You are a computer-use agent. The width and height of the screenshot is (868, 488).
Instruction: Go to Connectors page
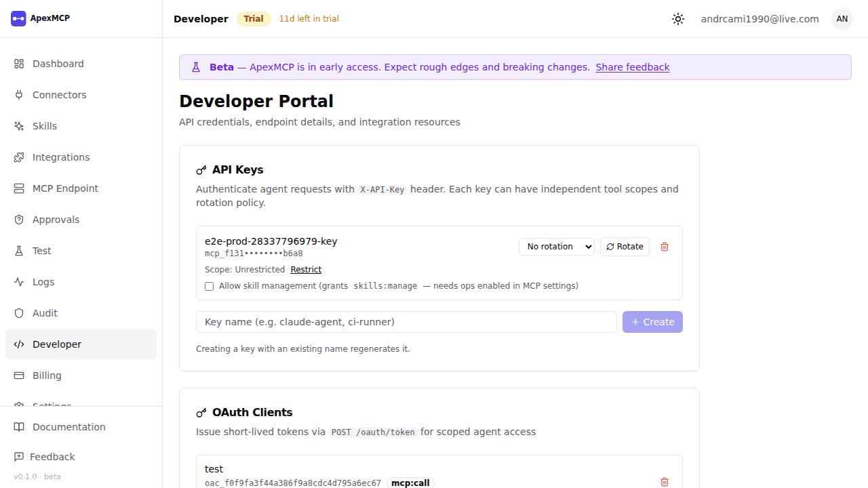coord(81,95)
